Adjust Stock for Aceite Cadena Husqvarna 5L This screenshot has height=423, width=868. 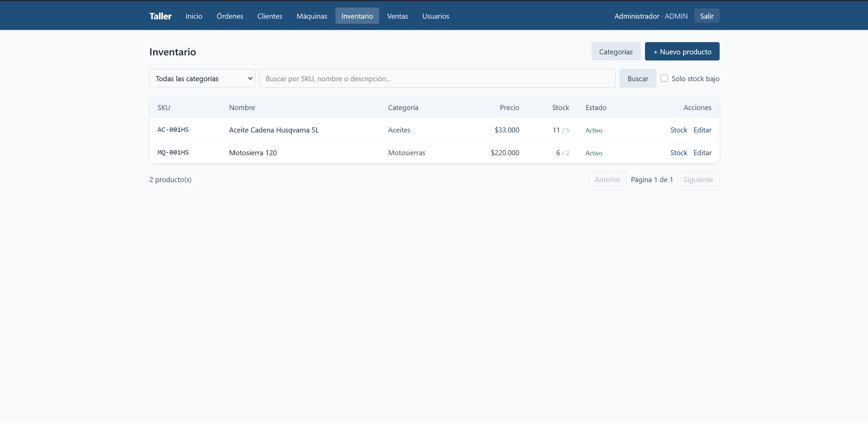[679, 130]
